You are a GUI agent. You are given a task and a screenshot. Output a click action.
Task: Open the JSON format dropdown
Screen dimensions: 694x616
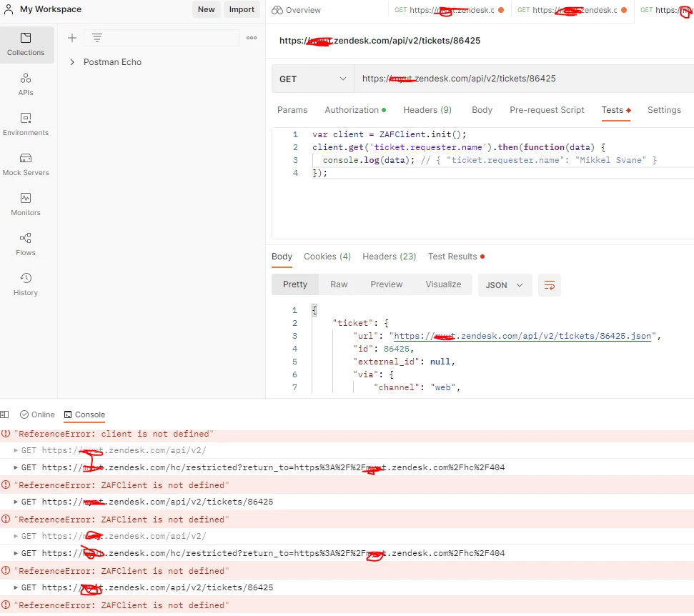pyautogui.click(x=505, y=285)
